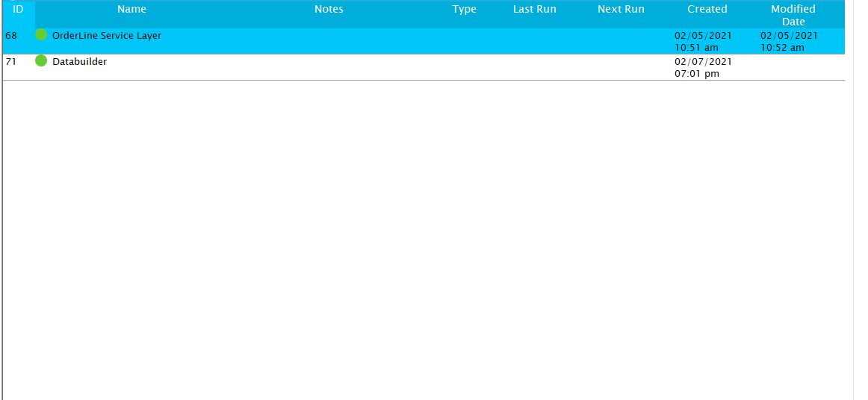This screenshot has width=868, height=400.
Task: Select the Databuilder row name
Action: coord(80,61)
